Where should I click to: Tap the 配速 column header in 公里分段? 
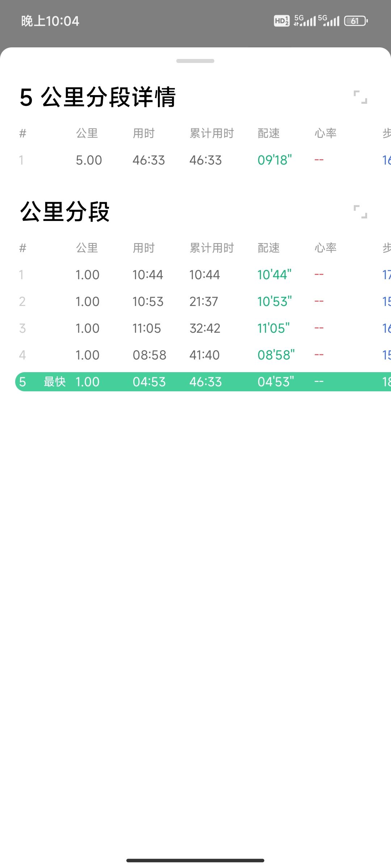269,248
